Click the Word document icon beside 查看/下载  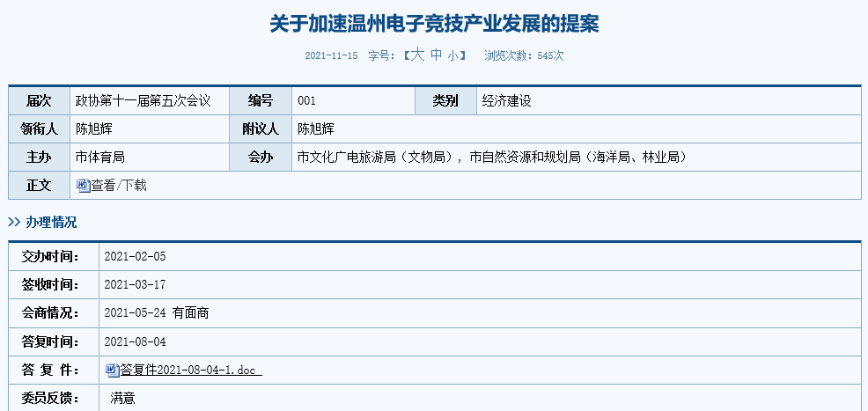[83, 186]
